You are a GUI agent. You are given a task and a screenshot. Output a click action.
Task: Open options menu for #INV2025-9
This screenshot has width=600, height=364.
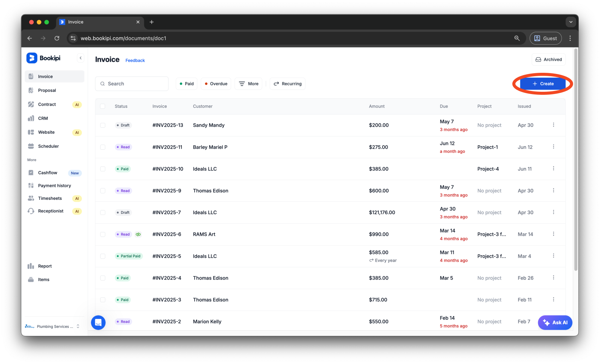553,190
